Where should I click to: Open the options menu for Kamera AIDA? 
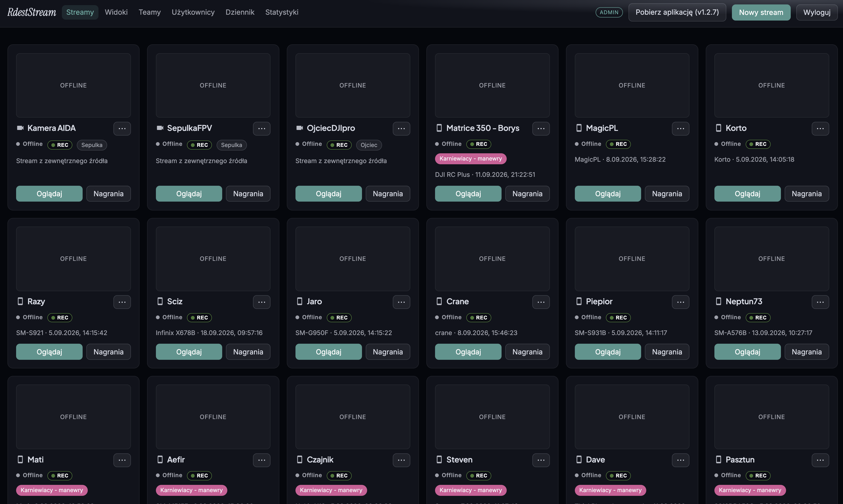pyautogui.click(x=122, y=128)
